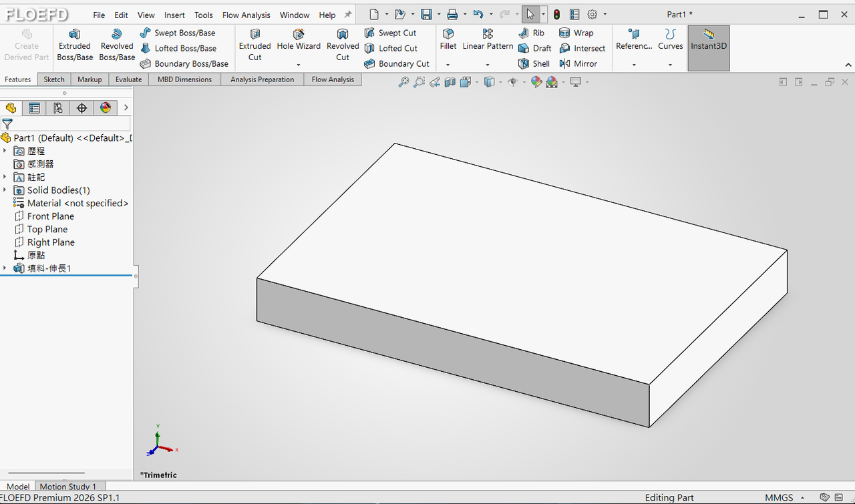Click the Shell feature icon
Viewport: 855px width, 504px height.
[x=534, y=64]
